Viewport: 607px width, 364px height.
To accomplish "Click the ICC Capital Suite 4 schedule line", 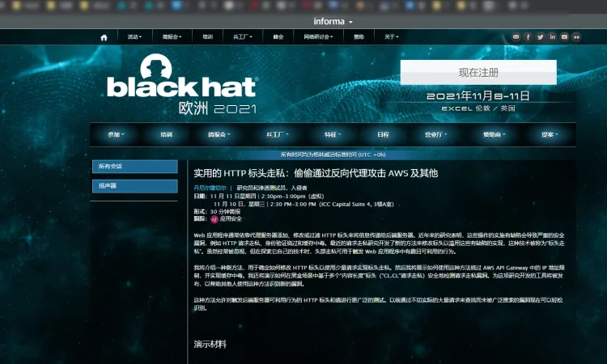I will [303, 204].
